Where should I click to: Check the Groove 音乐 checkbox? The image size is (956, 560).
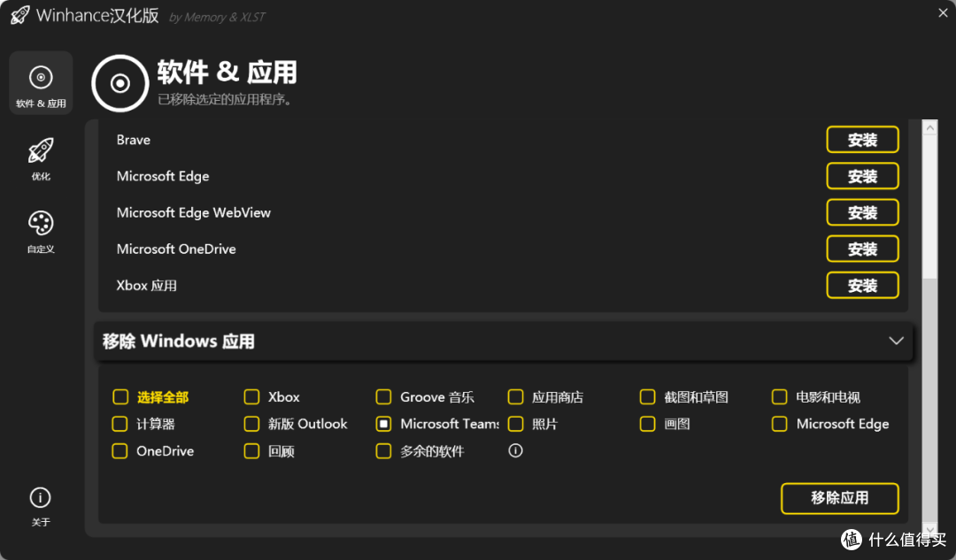tap(383, 397)
